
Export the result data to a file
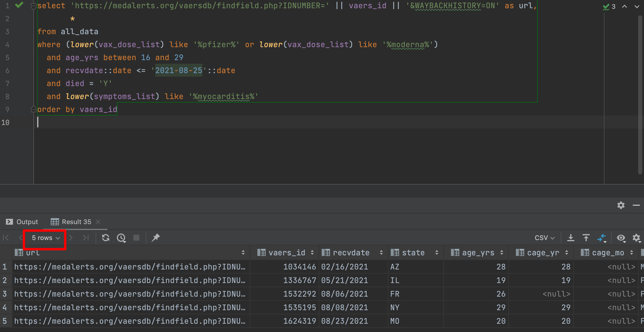571,238
